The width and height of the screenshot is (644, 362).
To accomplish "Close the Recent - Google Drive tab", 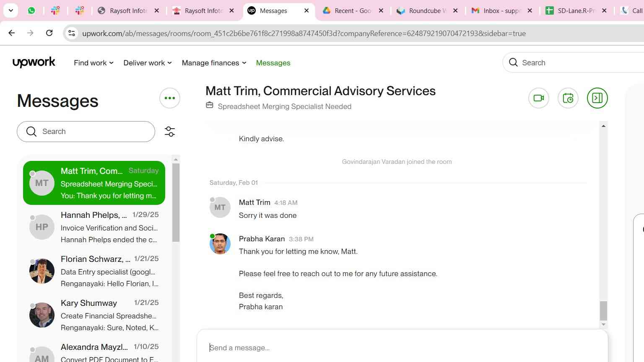I will pyautogui.click(x=381, y=10).
